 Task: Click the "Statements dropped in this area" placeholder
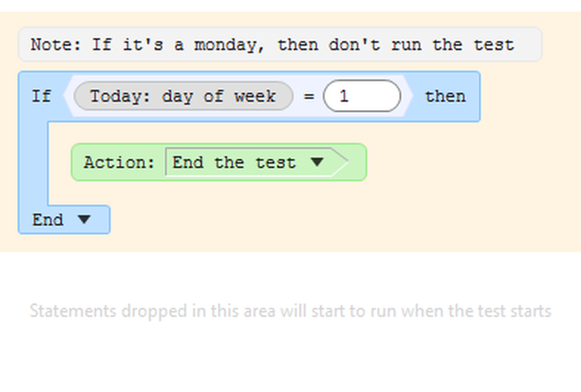point(290,311)
